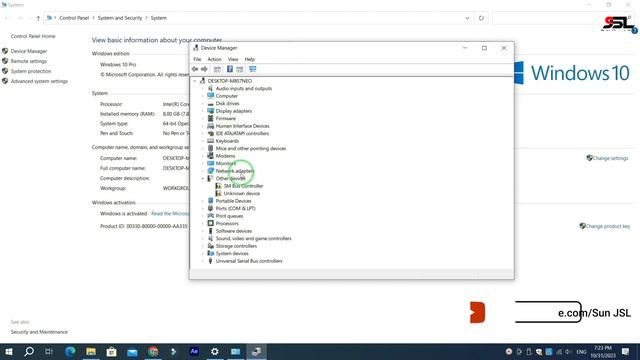Open taskbar search magnifier

tap(29, 351)
